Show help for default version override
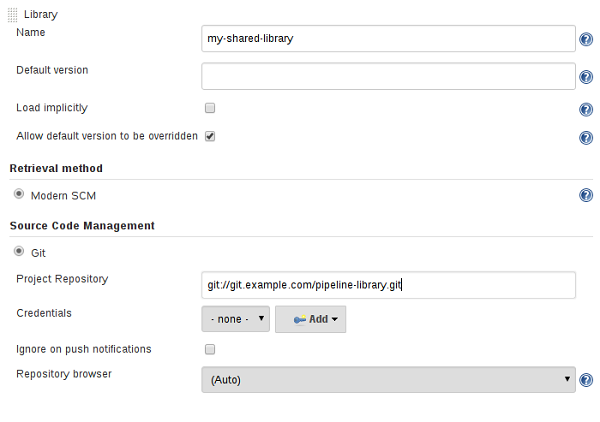This screenshot has width=600, height=422. coord(586,138)
